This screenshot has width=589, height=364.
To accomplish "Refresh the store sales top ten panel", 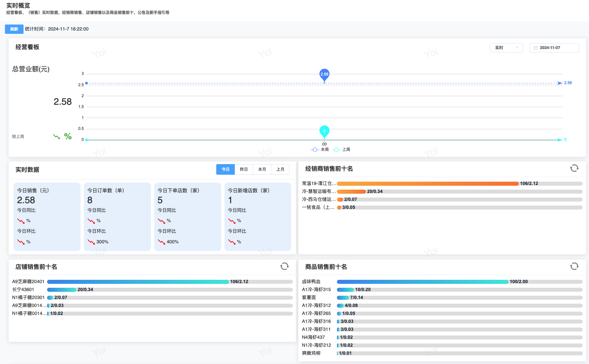I will [x=284, y=267].
